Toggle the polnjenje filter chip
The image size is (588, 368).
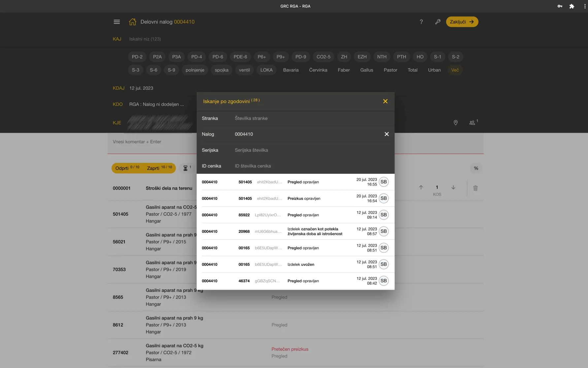[x=195, y=70]
